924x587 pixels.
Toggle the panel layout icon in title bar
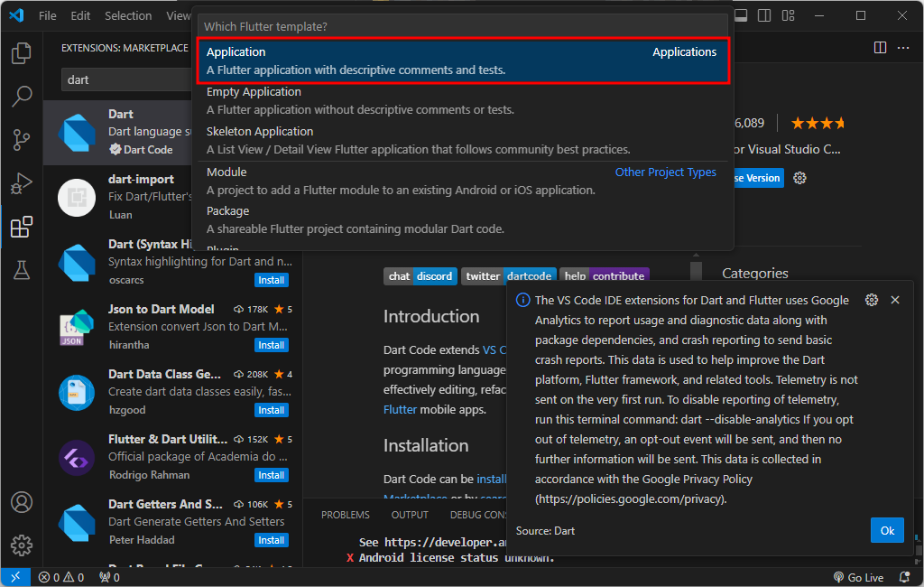(742, 15)
